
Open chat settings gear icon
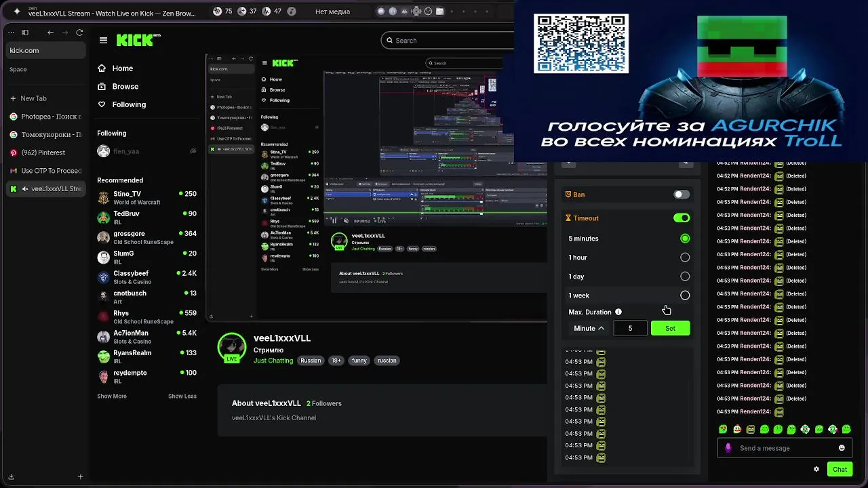pyautogui.click(x=816, y=469)
